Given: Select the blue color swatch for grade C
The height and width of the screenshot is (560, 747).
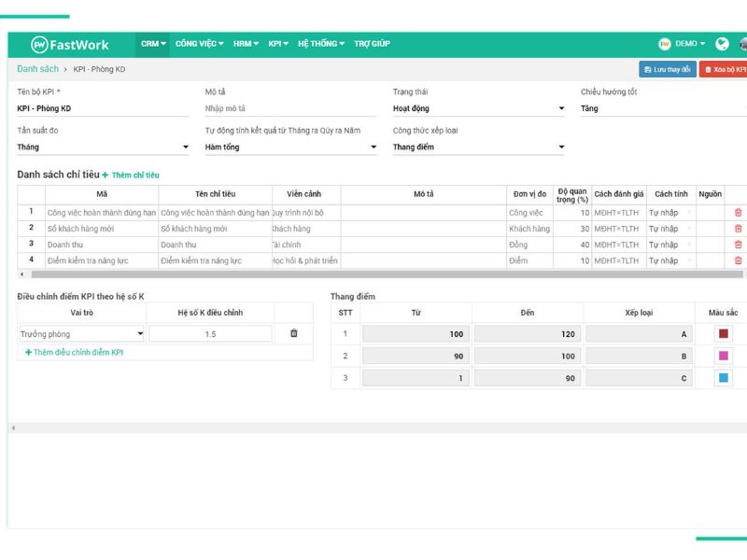Looking at the screenshot, I should [724, 378].
